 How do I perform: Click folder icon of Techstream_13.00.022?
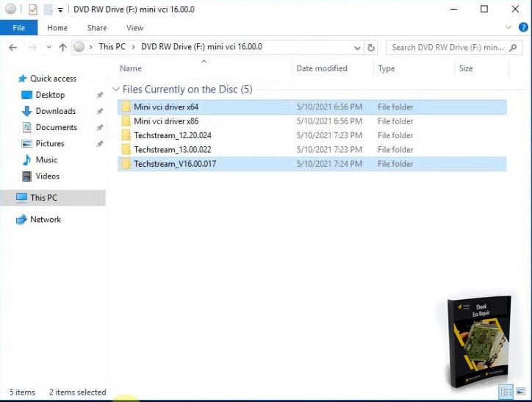(x=126, y=150)
